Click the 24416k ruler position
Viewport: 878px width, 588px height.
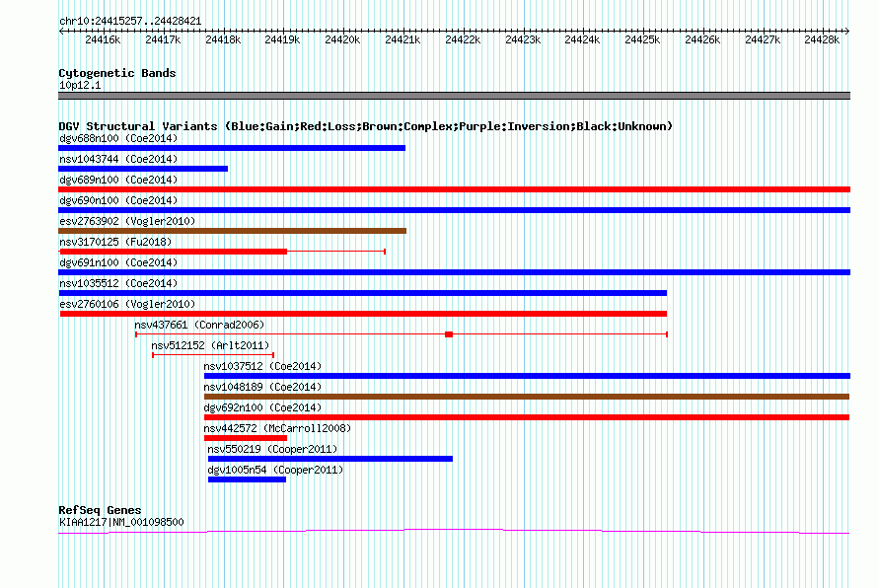pyautogui.click(x=103, y=39)
